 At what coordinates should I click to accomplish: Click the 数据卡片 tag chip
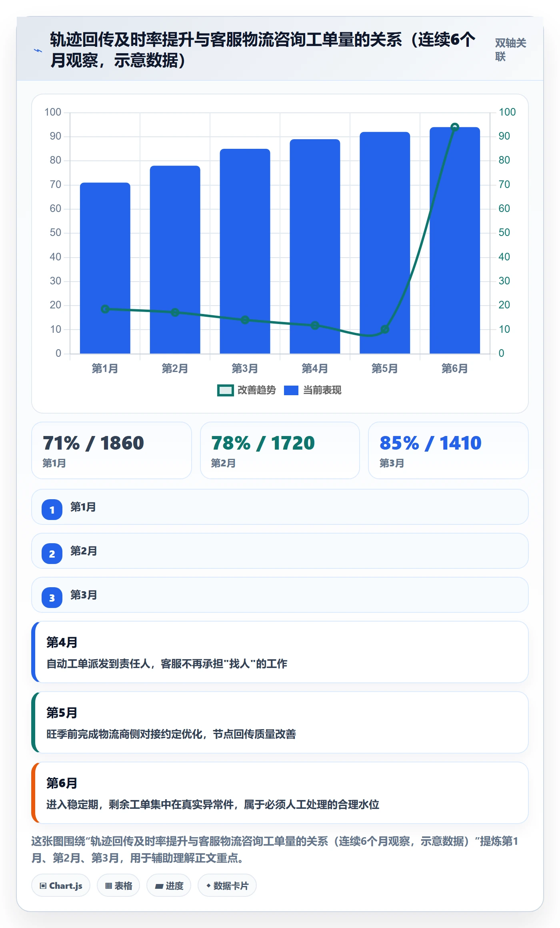pyautogui.click(x=227, y=885)
